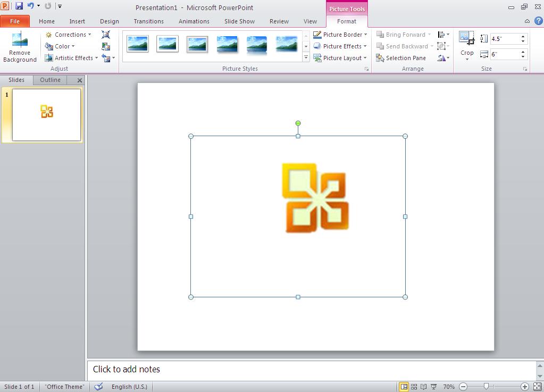Switch to Reading View icon
This screenshot has width=544, height=392.
coord(424,387)
